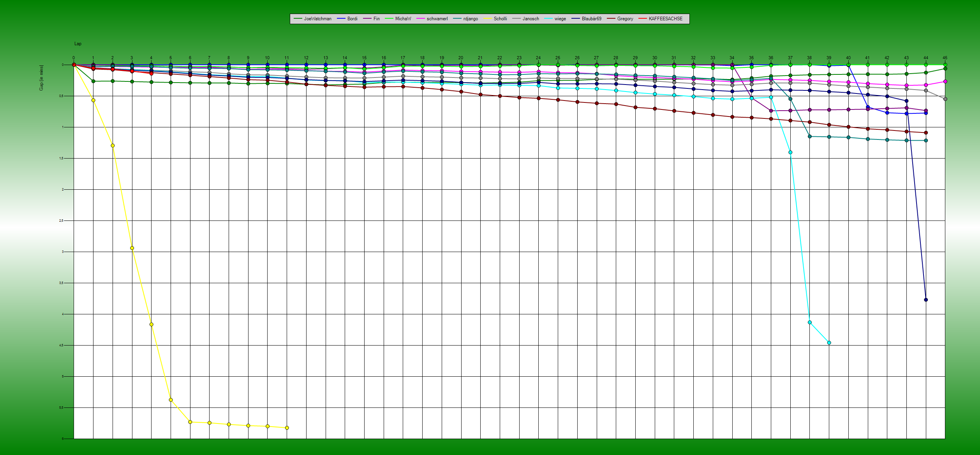The height and width of the screenshot is (455, 980).
Task: Click the Blaubär69 legend entry
Action: pos(587,19)
